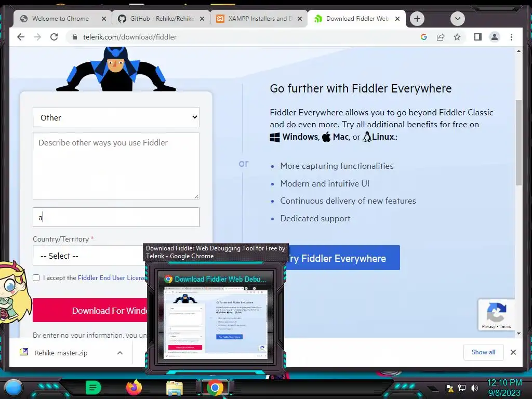
Task: Open the Chrome profile avatar
Action: pos(495,37)
